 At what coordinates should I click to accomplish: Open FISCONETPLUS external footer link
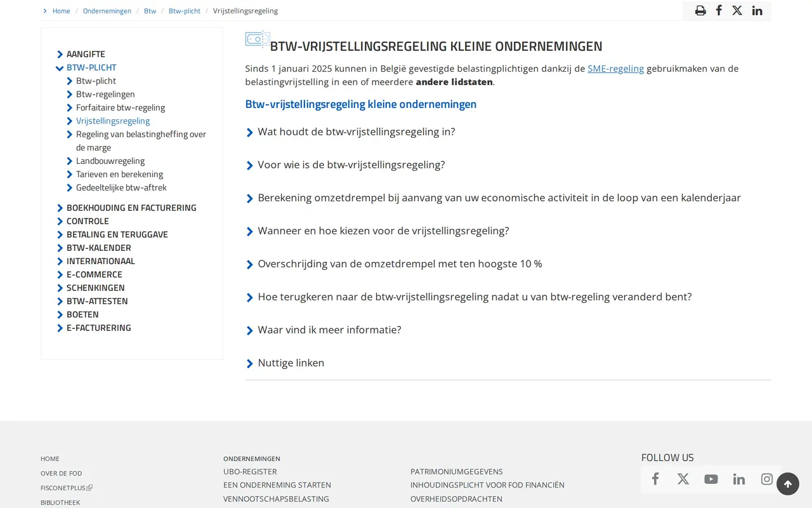(x=67, y=488)
